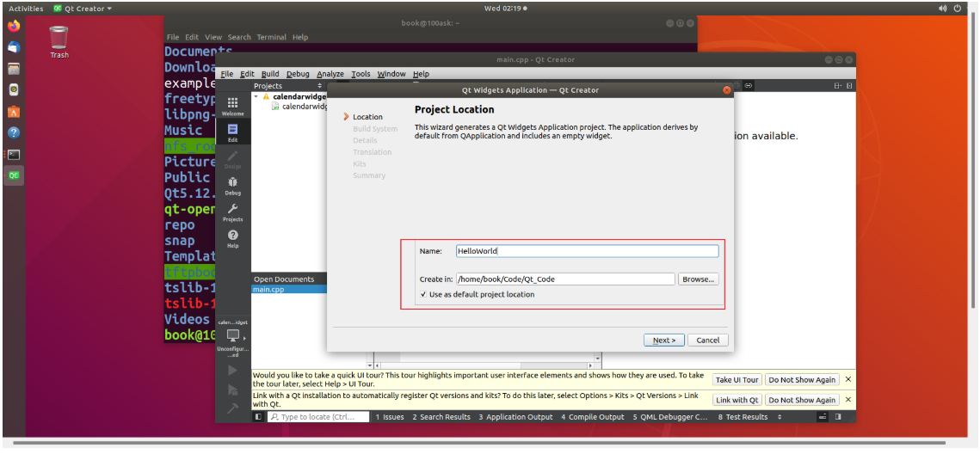Click the Take UI Tour button

[x=737, y=379]
